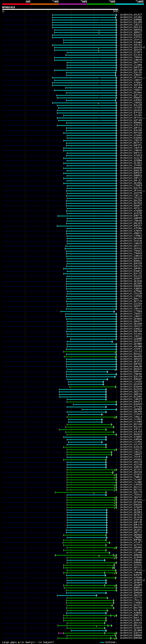Select the UniRef100_Q2PJS0 label
Image resolution: width=146 pixels, height=644 pixels.
tap(131, 95)
